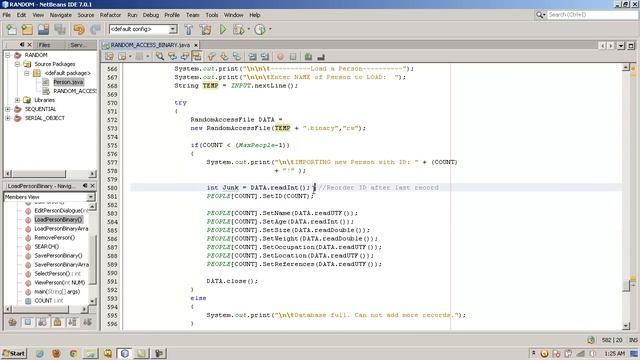Click the Toggle Bookmark editor icon
Image resolution: width=640 pixels, height=360 pixels.
pos(237,57)
